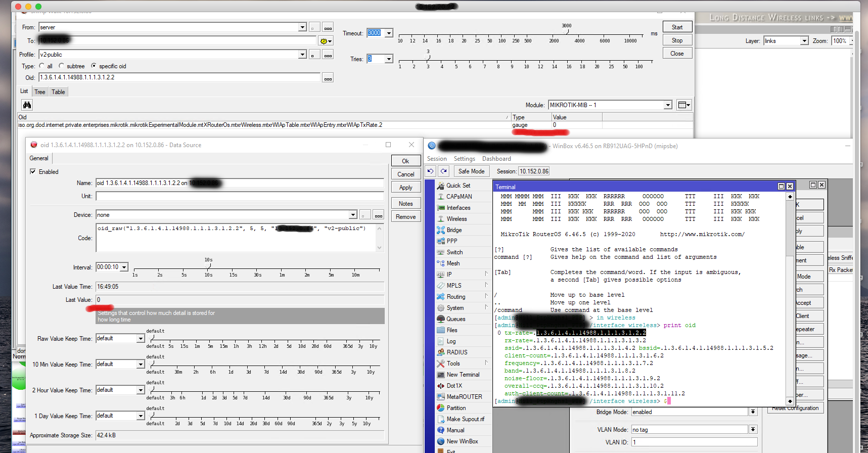Click the Start button in SNMP Walk
Screen dimensions: 868x453
click(x=677, y=27)
